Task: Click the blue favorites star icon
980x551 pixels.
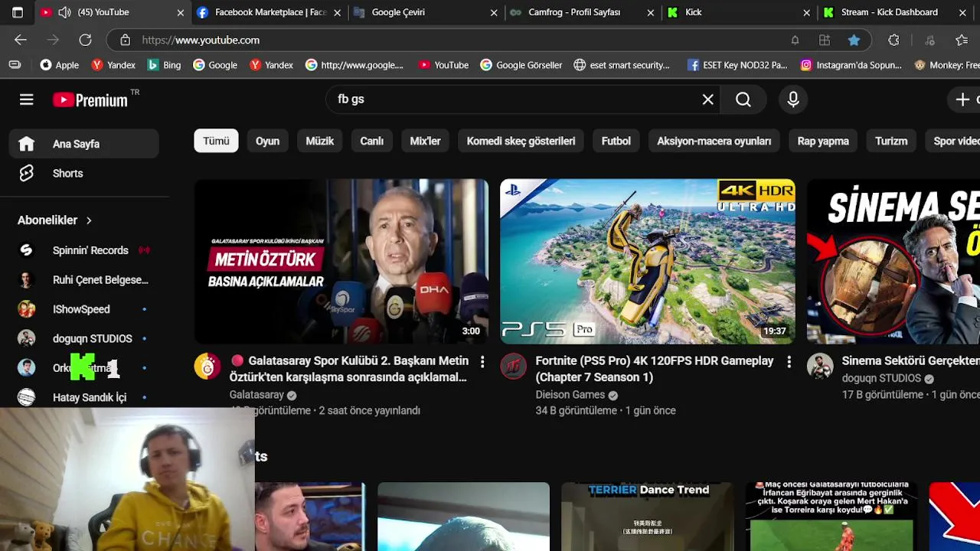Action: coord(854,40)
